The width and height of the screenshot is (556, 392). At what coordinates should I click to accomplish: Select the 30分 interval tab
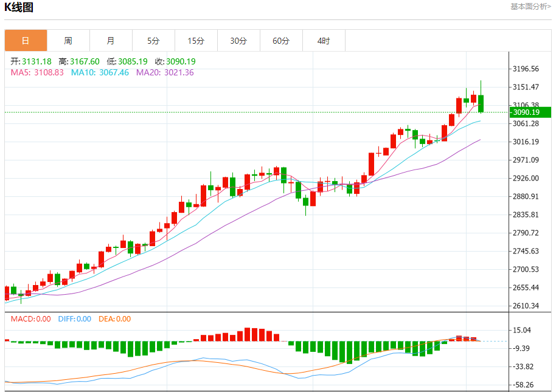click(x=238, y=41)
